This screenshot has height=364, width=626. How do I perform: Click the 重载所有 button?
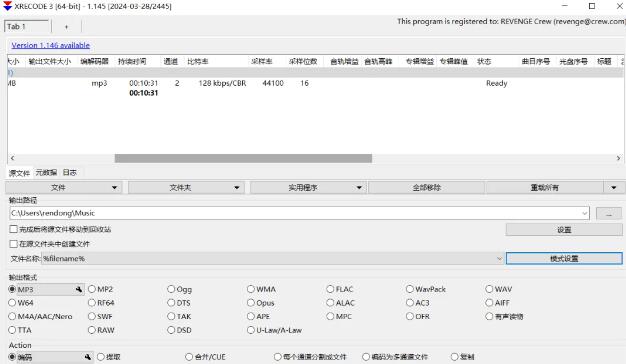545,188
